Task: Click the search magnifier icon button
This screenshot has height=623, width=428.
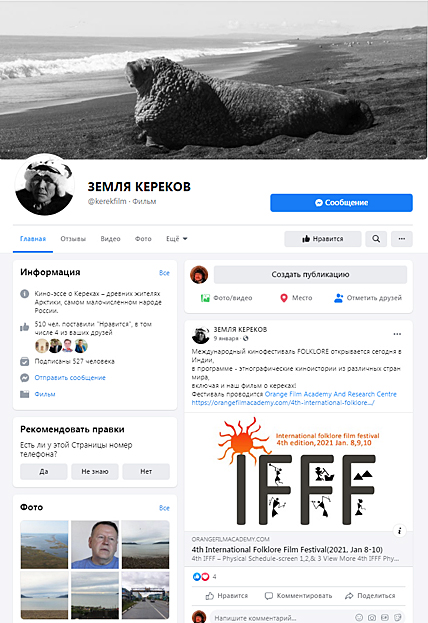Action: point(376,239)
